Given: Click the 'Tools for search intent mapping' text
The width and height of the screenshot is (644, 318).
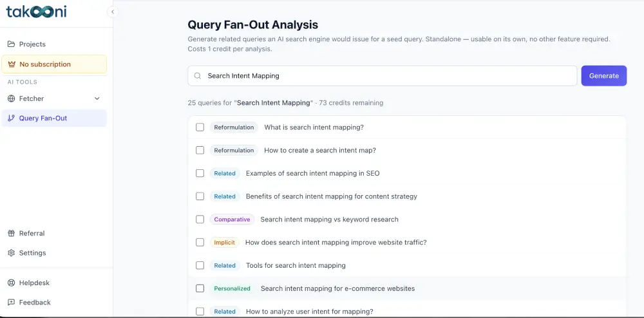Looking at the screenshot, I should coord(296,265).
